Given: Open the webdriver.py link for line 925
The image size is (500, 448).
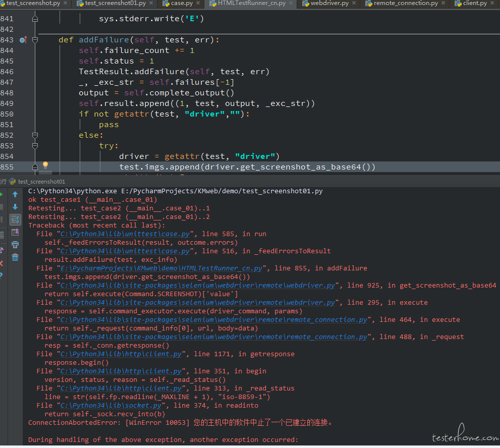Looking at the screenshot, I should [x=198, y=286].
